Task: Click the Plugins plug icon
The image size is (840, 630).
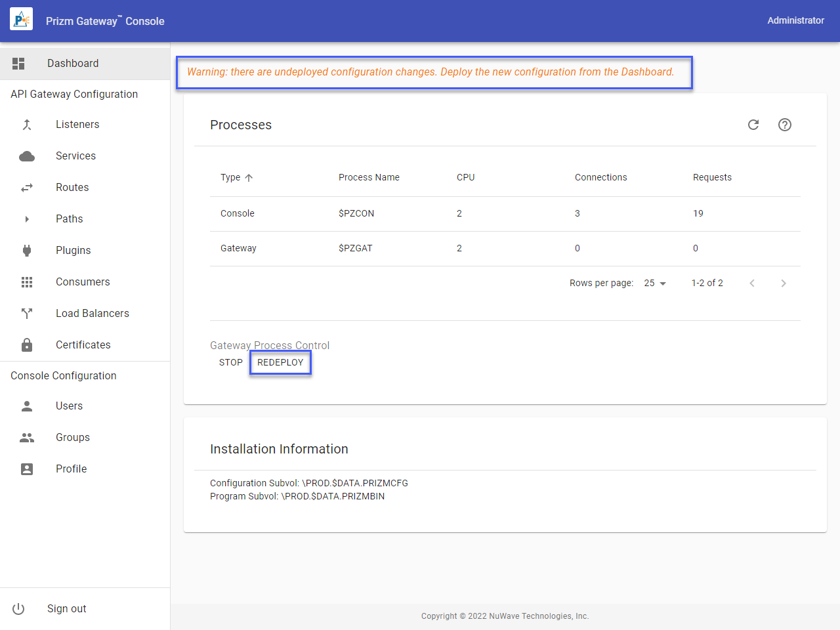Action: point(27,251)
